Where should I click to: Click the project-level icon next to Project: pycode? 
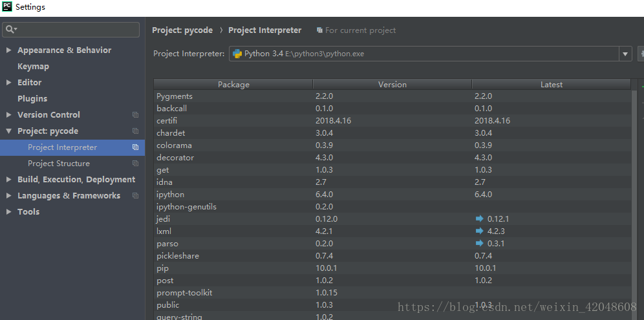(x=135, y=131)
